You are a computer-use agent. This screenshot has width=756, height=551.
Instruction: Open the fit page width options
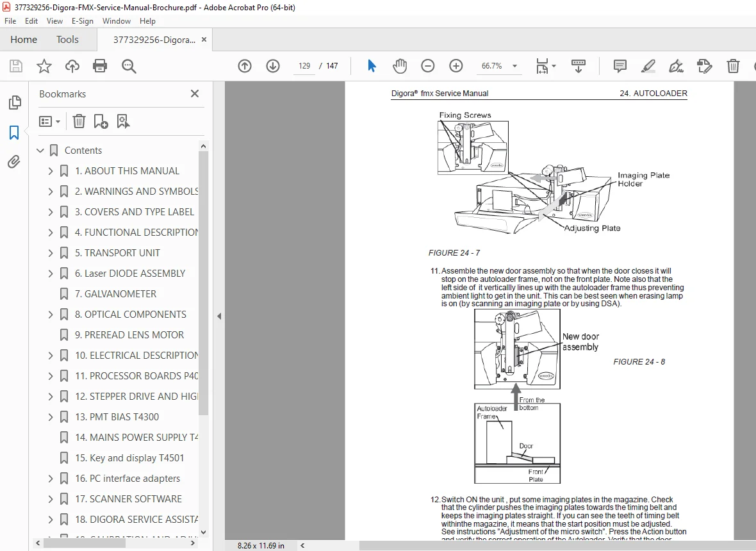click(546, 66)
